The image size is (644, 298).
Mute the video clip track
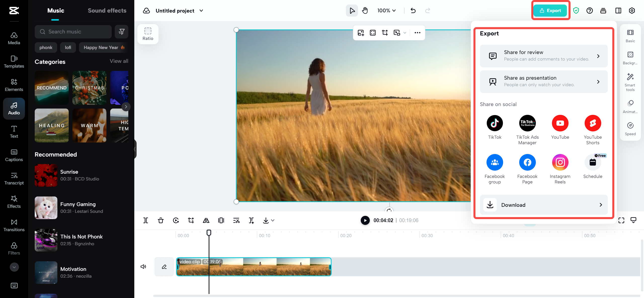pos(143,266)
